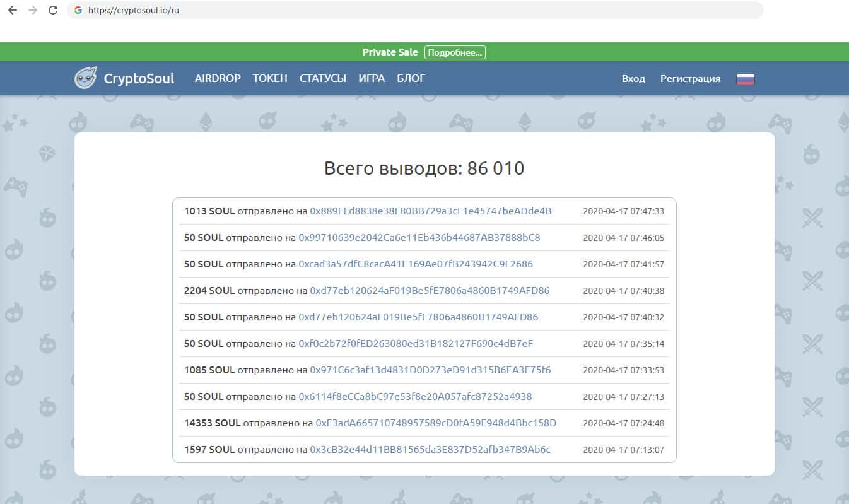Click the browser forward arrow
The height and width of the screenshot is (504, 849).
(x=33, y=11)
